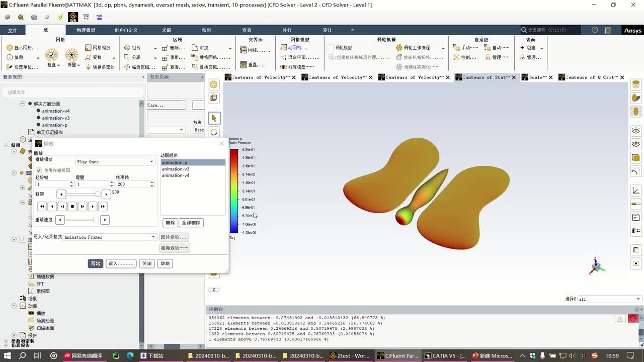Open the File (文件) ribbon tab
Screen dimensions: 644x362
(13, 30)
